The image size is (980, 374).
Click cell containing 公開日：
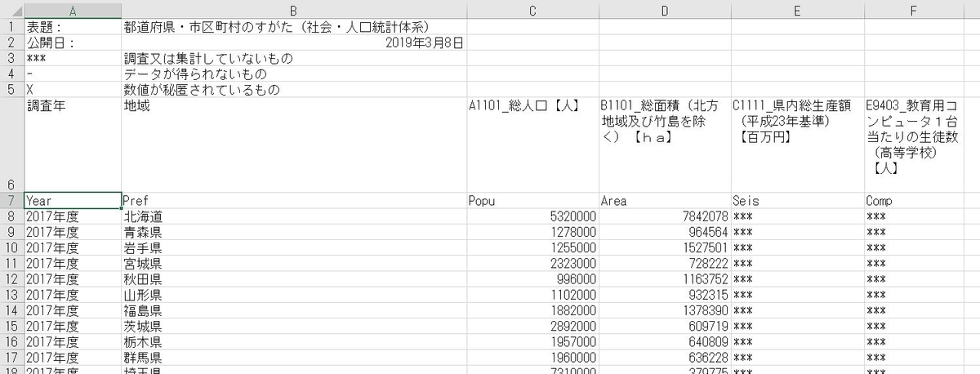click(x=73, y=43)
